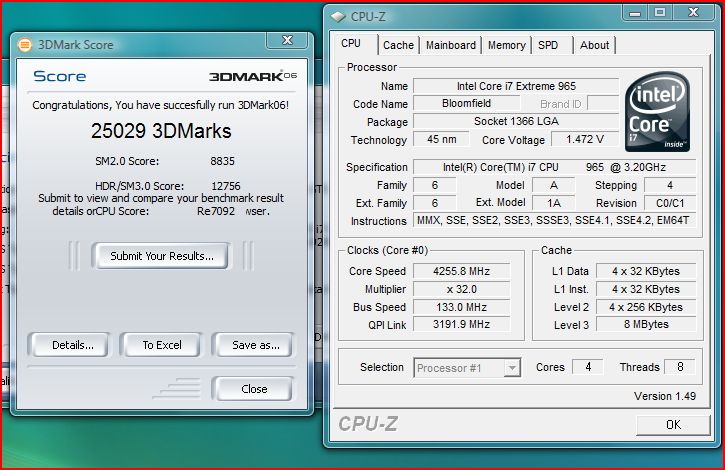The image size is (725, 470).
Task: Export score with To Excel button
Action: 162,345
